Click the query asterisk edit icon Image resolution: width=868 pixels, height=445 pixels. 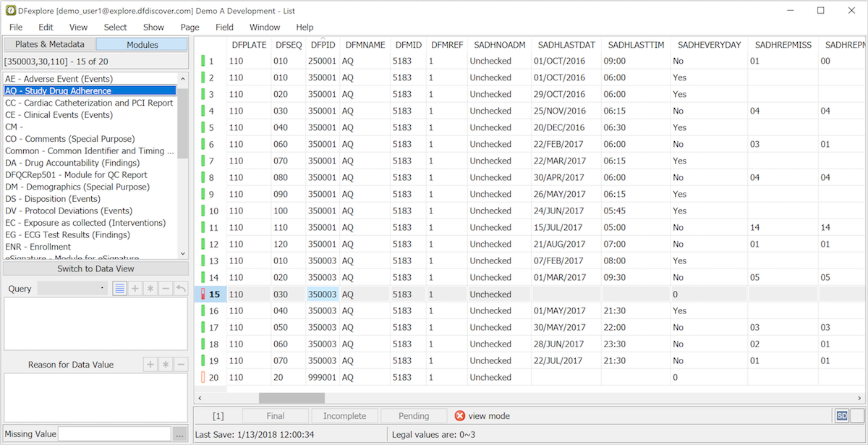(150, 289)
